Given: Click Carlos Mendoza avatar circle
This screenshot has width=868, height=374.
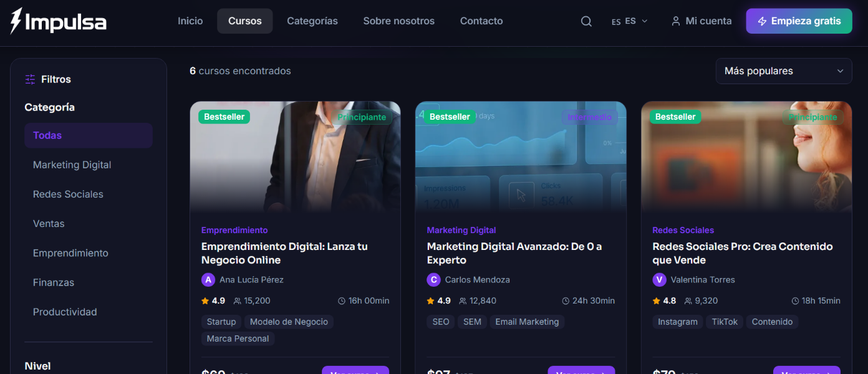Looking at the screenshot, I should (x=434, y=280).
